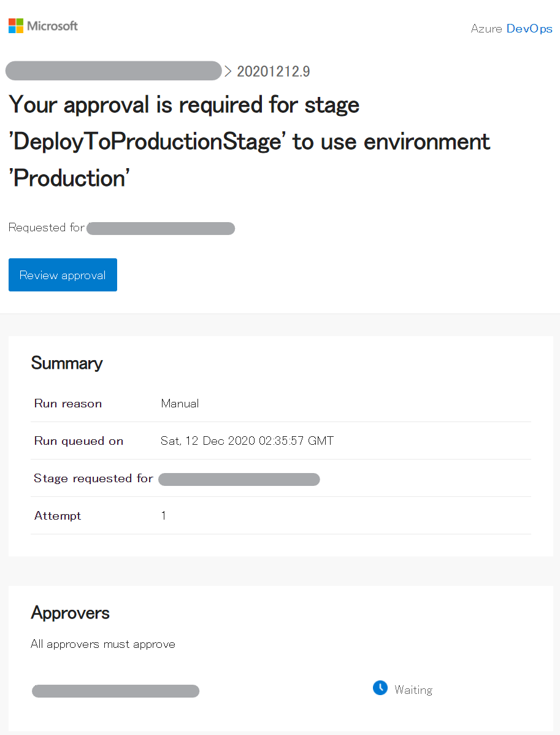560x735 pixels.
Task: Click the Run reason label
Action: pos(68,404)
